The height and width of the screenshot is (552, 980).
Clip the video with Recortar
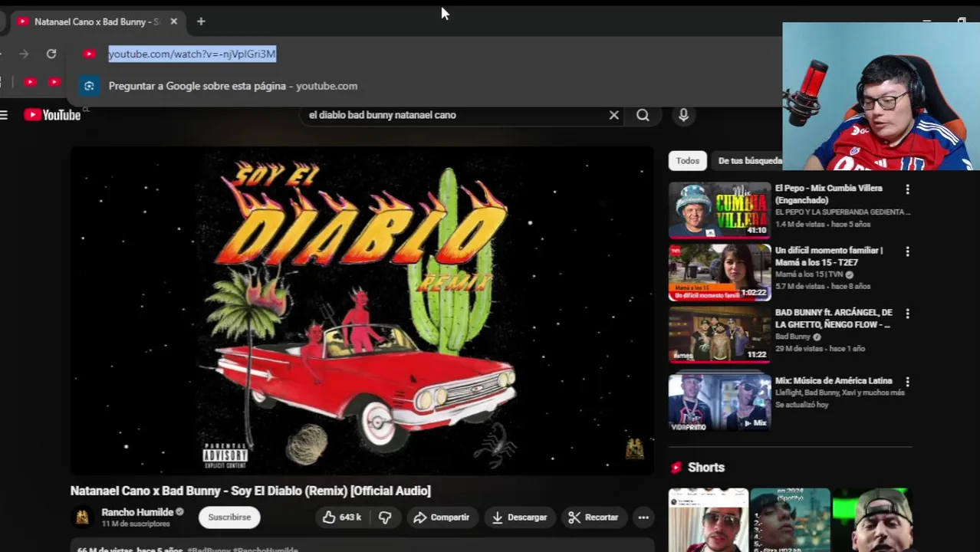click(x=593, y=517)
